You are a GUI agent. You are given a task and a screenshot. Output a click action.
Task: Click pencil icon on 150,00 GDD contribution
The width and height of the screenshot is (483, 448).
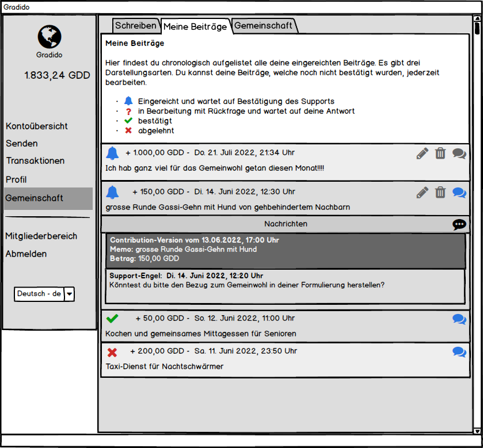(x=423, y=193)
